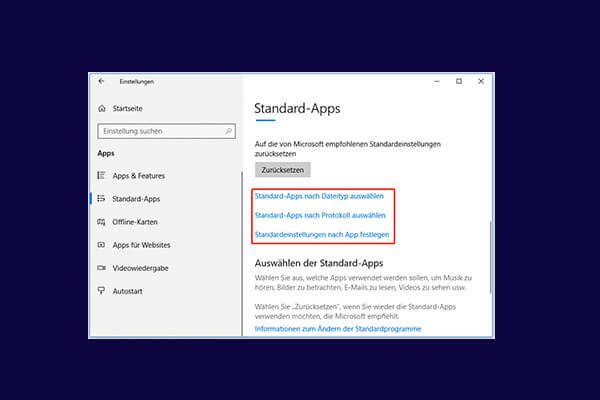Screen dimensions: 600x400
Task: Open 'Standard-Apps nach Protokoll auswählen' link
Action: point(320,215)
